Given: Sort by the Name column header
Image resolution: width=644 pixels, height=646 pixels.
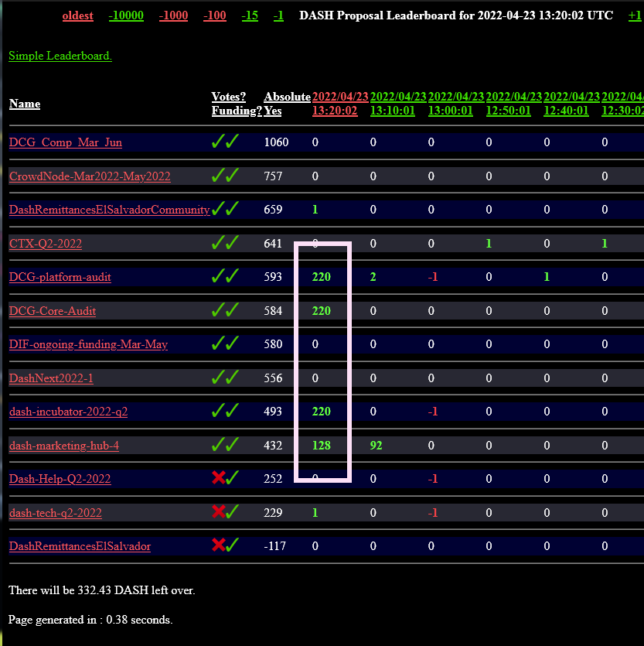Looking at the screenshot, I should [25, 104].
